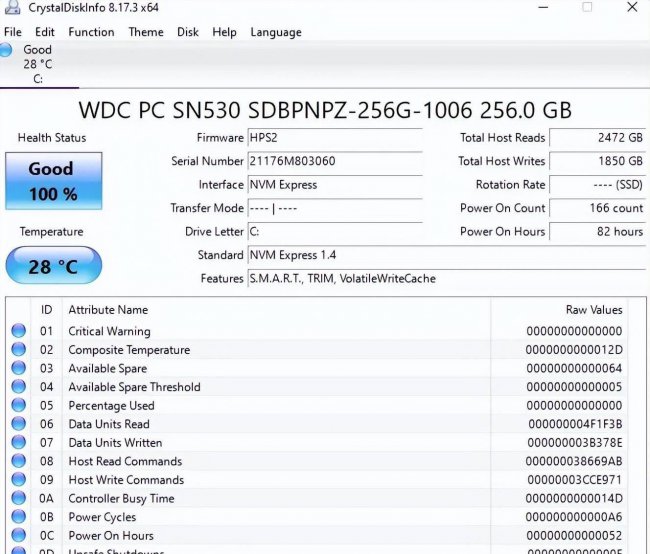Image resolution: width=650 pixels, height=554 pixels.
Task: Select the Composite Temperature attribute name
Action: click(129, 350)
